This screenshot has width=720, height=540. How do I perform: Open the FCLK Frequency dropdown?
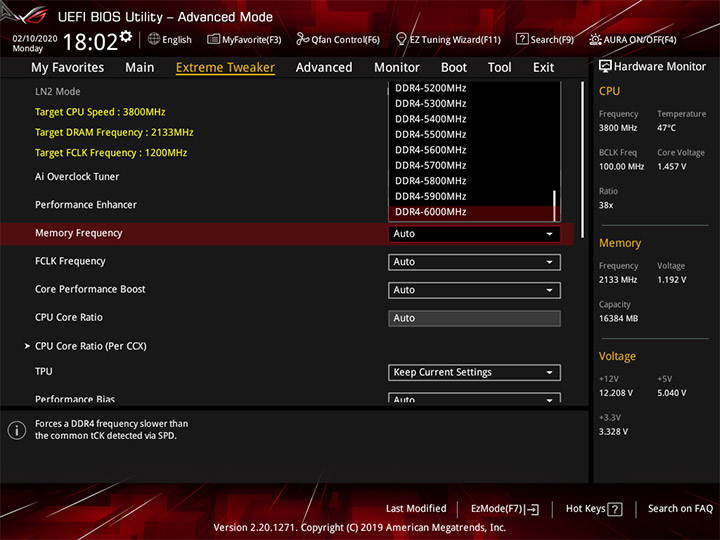coord(474,262)
